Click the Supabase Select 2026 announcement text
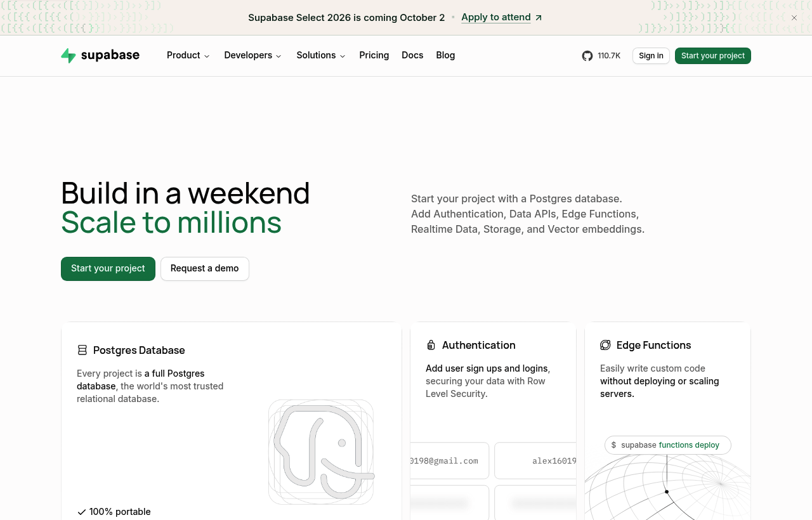Viewport: 812px width, 520px height. click(346, 17)
